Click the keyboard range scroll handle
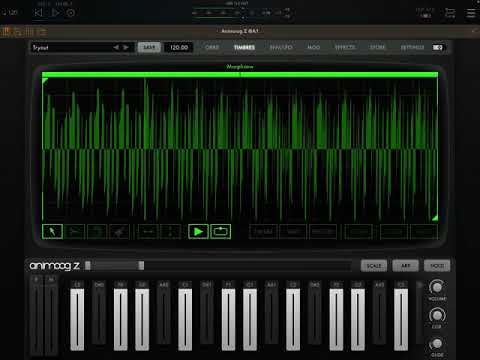The image size is (480, 360). tap(114, 265)
